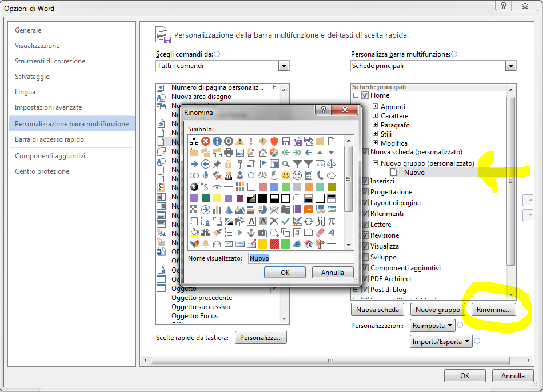Select the calculator symbol
Image resolution: width=543 pixels, height=392 pixels.
tap(309, 175)
